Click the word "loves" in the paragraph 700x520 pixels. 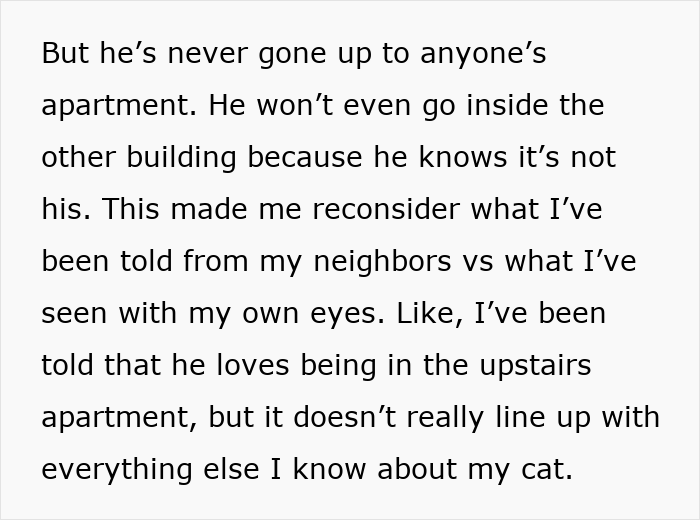238,365
